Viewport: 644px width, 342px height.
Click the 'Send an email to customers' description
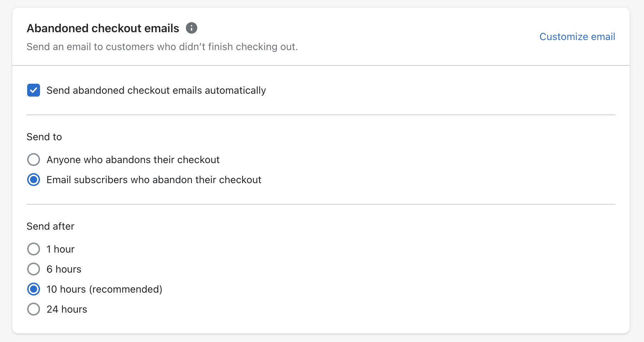click(162, 47)
